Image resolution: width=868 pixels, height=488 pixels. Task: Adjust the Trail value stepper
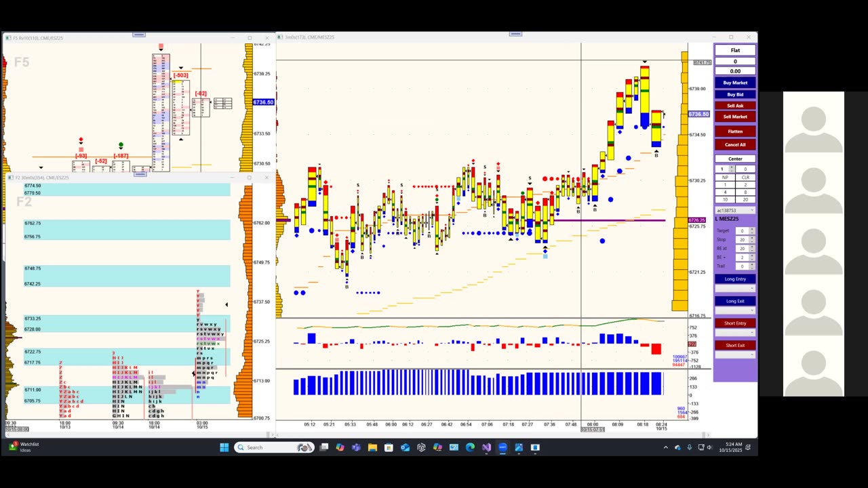click(752, 266)
